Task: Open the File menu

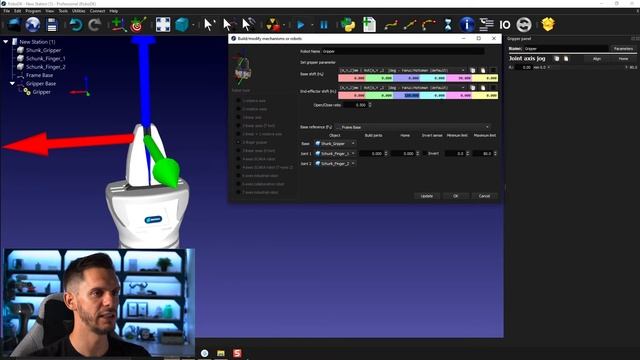Action: [7, 11]
